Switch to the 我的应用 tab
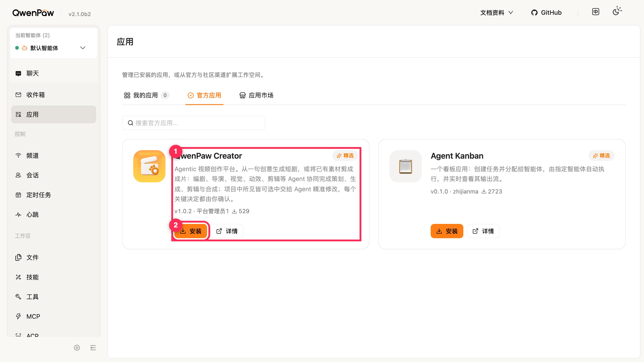Image resolution: width=644 pixels, height=362 pixels. tap(146, 95)
